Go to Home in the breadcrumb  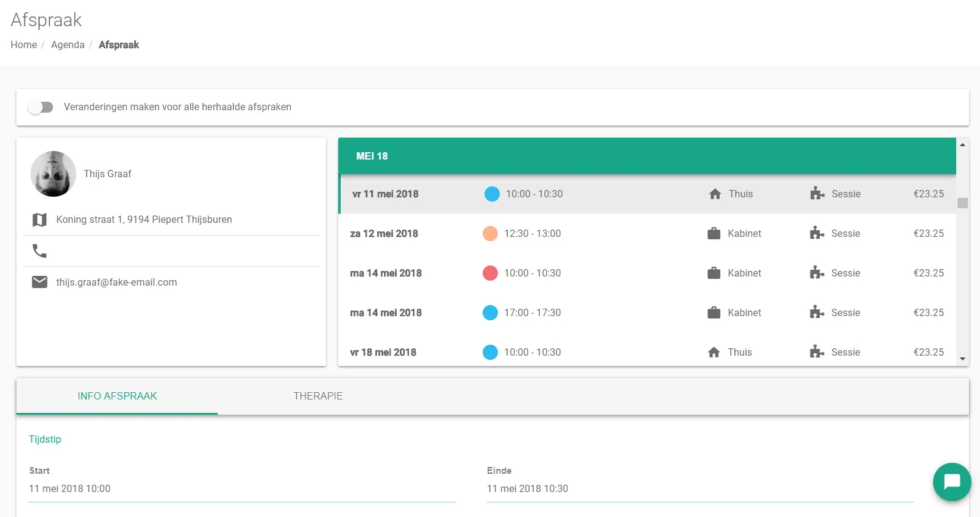[24, 45]
